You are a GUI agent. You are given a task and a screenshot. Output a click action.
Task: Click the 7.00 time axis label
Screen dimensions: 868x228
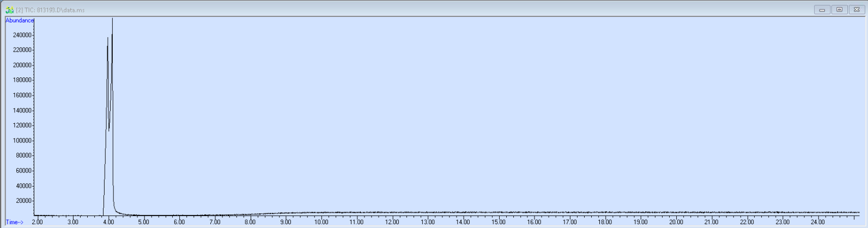pyautogui.click(x=215, y=222)
